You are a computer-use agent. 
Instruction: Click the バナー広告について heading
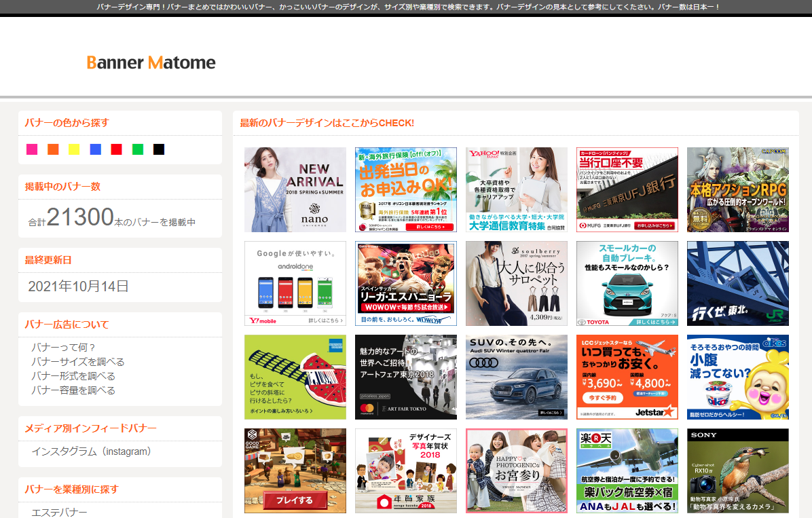click(67, 325)
